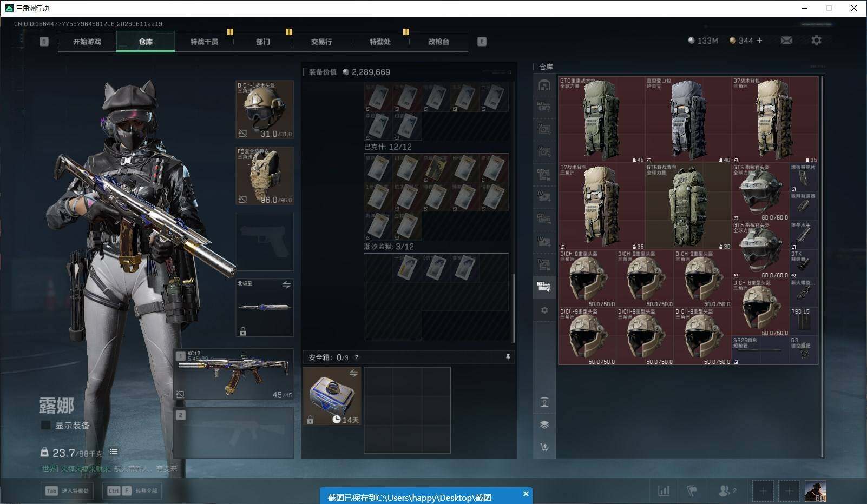Click the warehouse sort icon at sidebar bottom
Screen dimensions: 867x504
tap(544, 447)
